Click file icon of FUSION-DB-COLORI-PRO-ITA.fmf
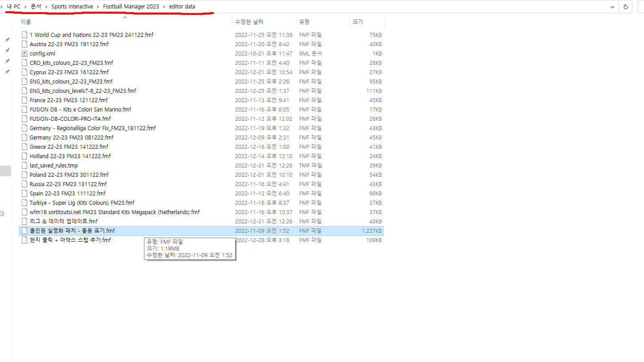Screen dimensions: 644x362 click(x=24, y=119)
